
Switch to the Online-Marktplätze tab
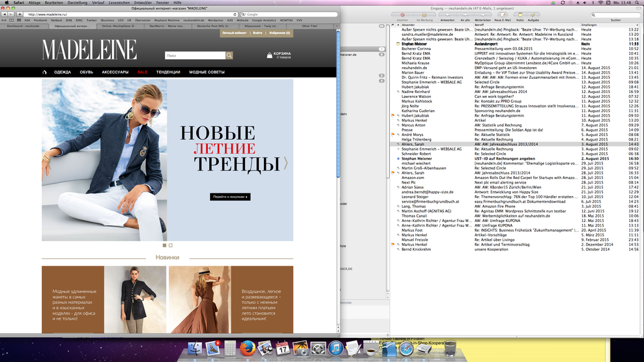[119, 26]
